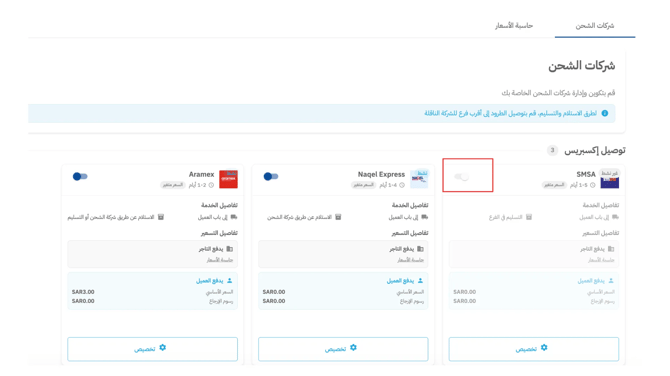Click السعر متغير tag on SMSA card
670x376 pixels.
click(554, 185)
